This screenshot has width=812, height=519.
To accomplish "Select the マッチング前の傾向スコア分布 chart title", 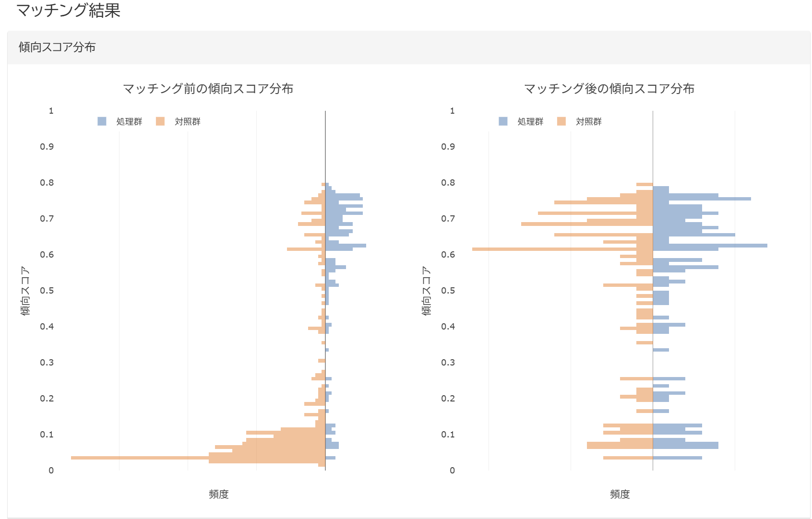I will [208, 89].
